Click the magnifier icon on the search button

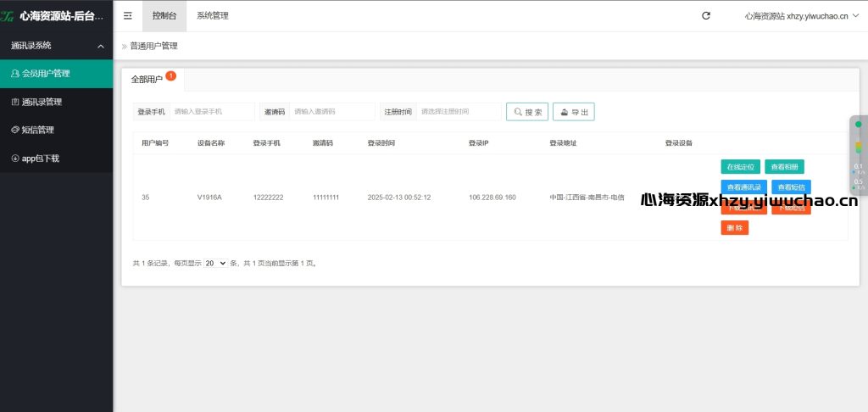[x=518, y=112]
